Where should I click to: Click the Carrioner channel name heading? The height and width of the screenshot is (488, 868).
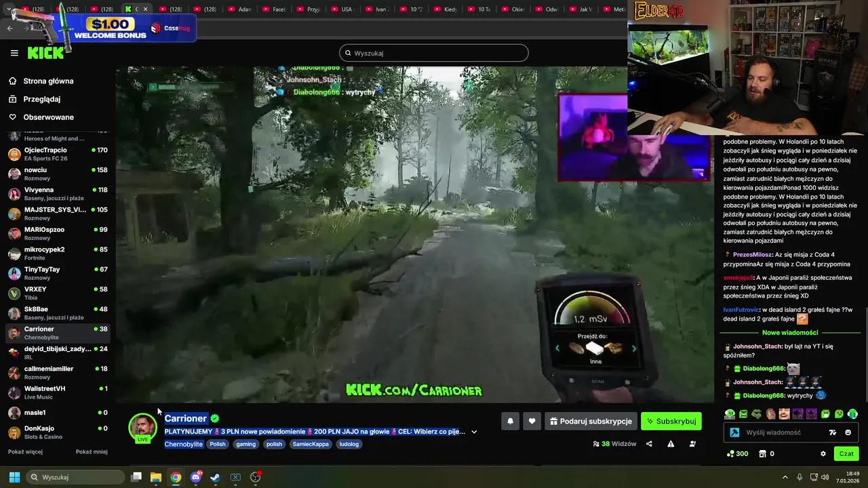coord(185,418)
